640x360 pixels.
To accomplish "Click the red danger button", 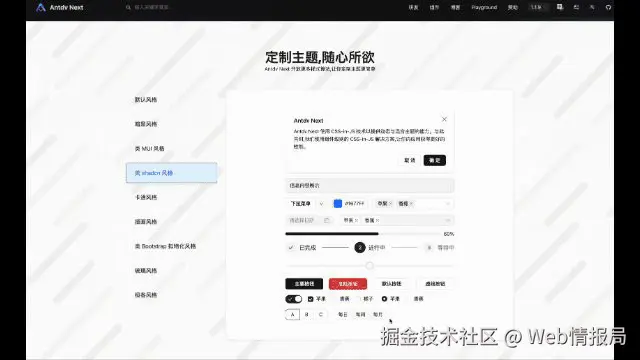I will (x=348, y=284).
